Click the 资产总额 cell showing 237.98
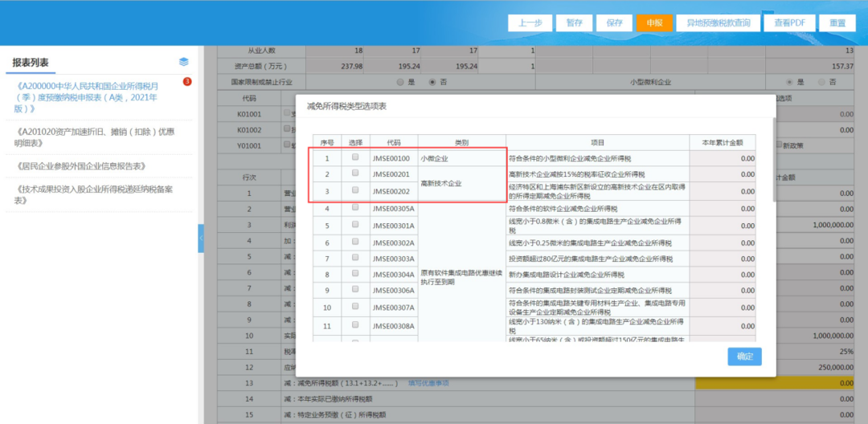 coord(335,67)
